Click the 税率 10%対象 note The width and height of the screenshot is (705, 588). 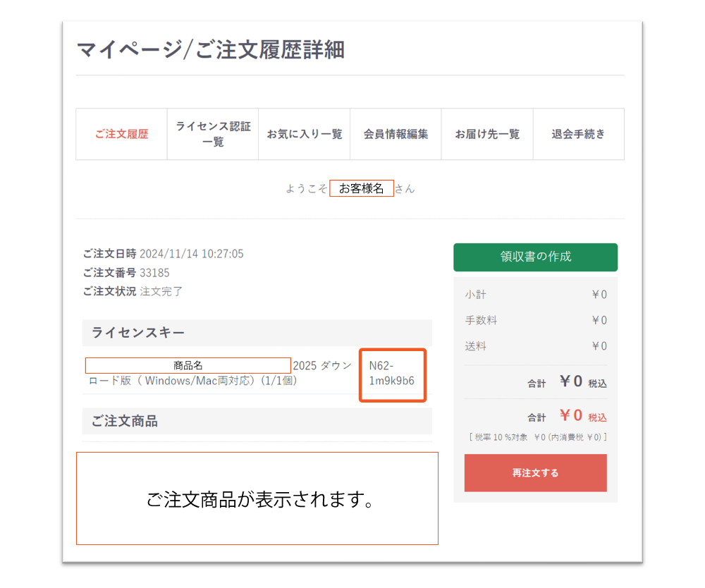pyautogui.click(x=538, y=437)
